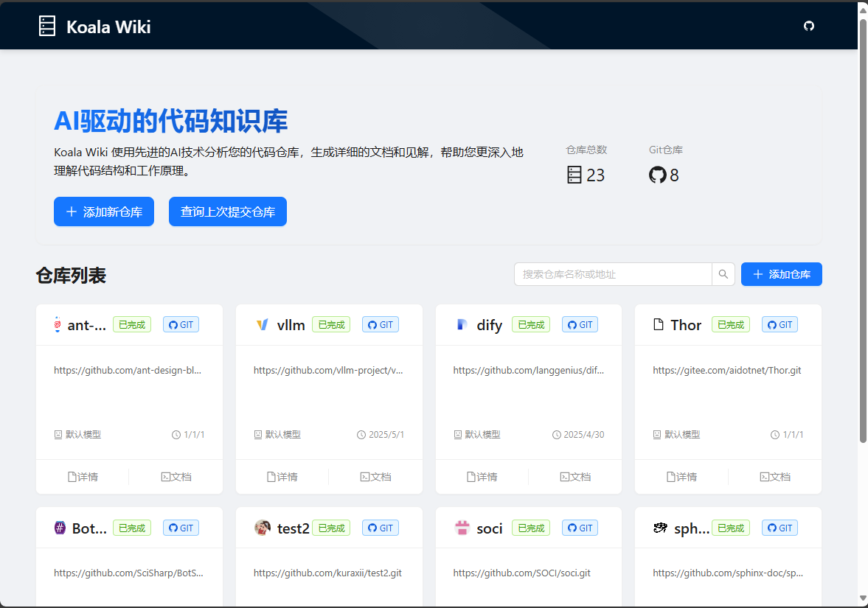Click the GIT tag on Bot... card
This screenshot has height=608, width=868.
click(x=181, y=528)
